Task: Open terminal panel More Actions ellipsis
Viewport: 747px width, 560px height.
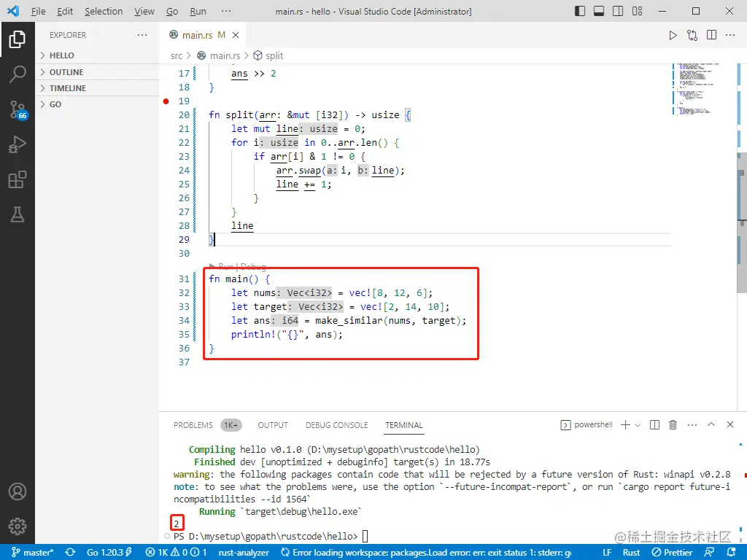Action: pos(692,425)
